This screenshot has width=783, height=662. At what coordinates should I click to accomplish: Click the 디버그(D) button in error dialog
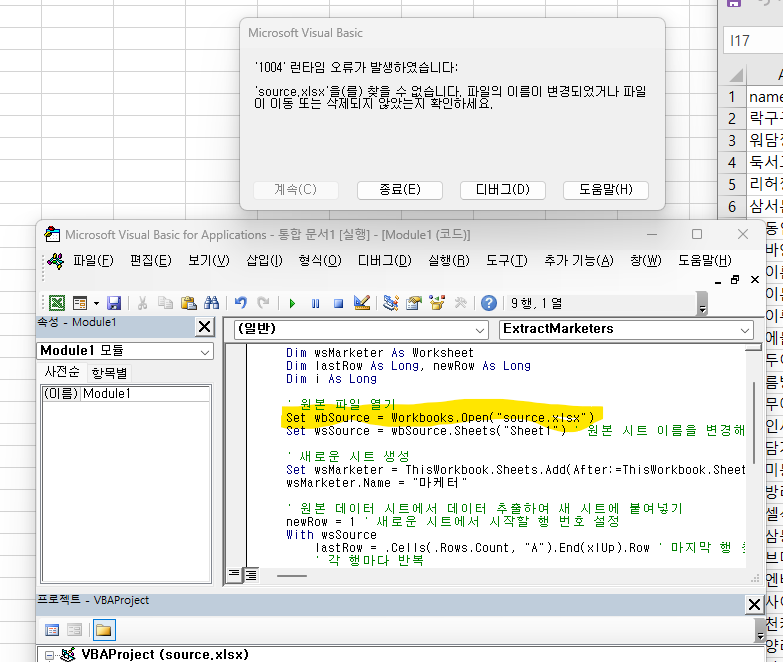(x=503, y=190)
